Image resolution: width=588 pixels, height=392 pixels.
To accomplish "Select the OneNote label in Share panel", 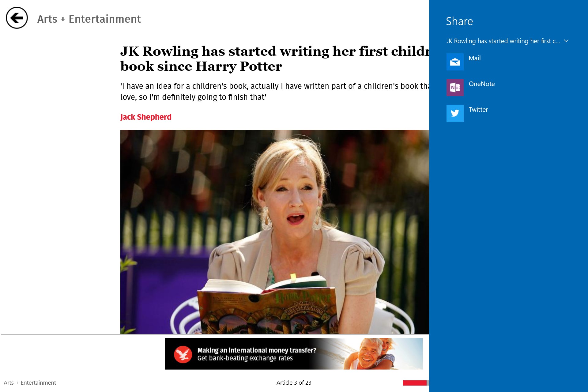I will pos(482,84).
